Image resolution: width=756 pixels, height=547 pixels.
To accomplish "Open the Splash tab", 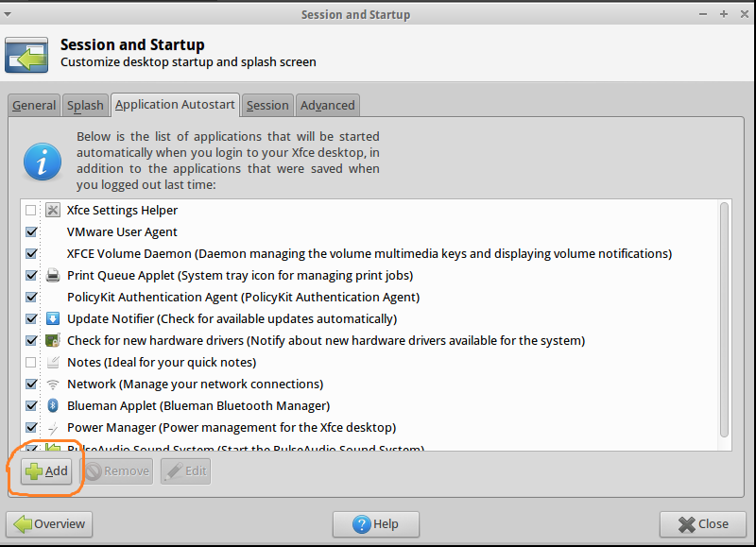I will pyautogui.click(x=85, y=105).
